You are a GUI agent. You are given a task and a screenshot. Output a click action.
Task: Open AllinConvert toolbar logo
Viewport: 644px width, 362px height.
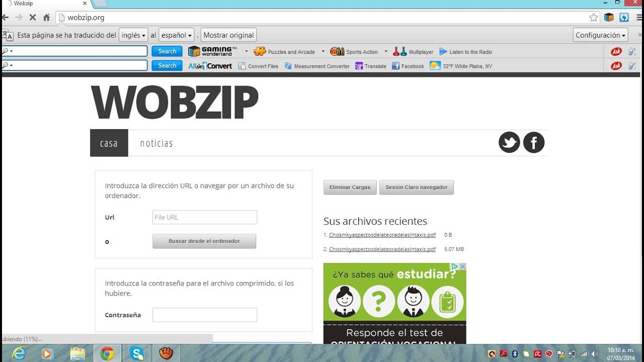[210, 66]
